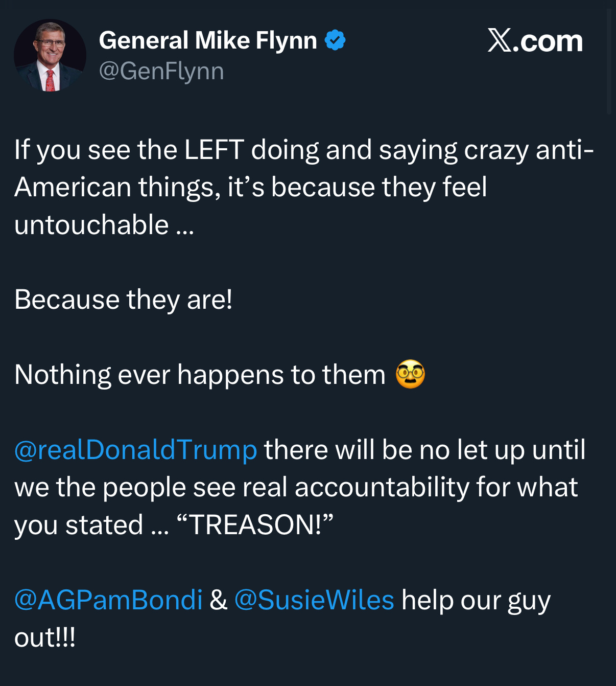Click the "help our guy" text

[x=476, y=600]
